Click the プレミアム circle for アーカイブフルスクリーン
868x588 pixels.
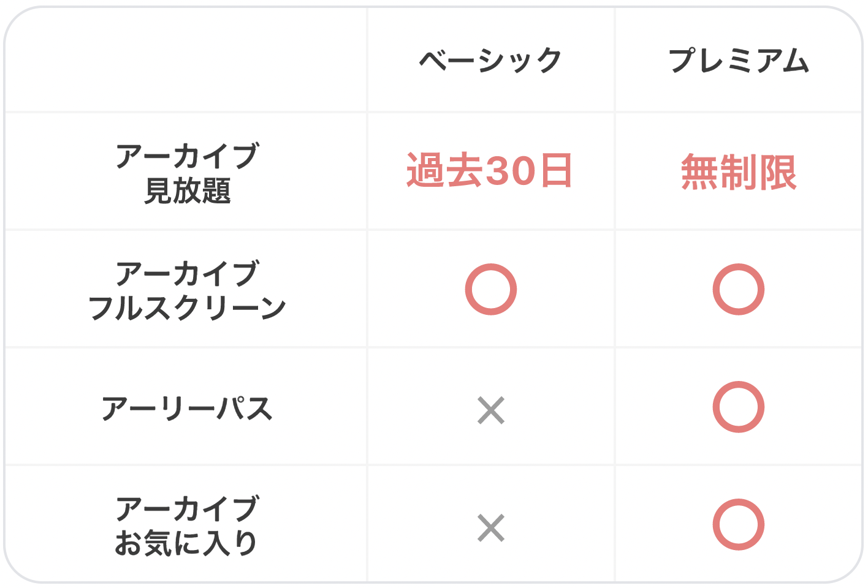(739, 289)
